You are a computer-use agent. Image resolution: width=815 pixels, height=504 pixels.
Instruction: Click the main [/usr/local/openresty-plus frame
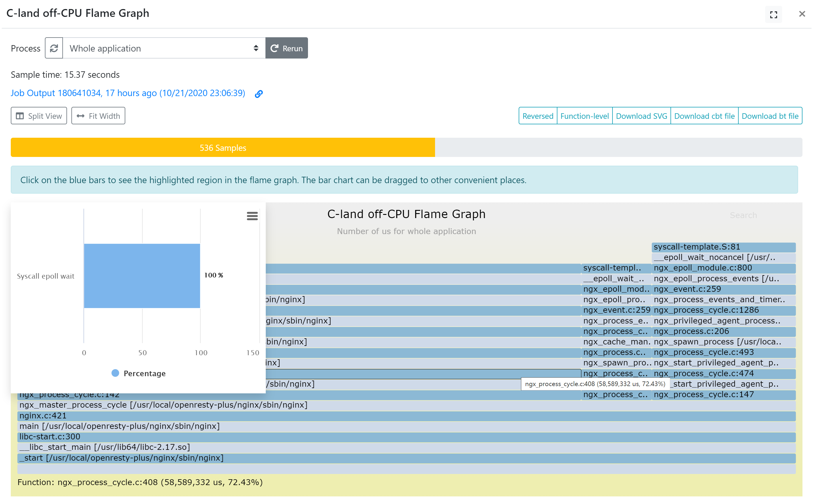406,426
